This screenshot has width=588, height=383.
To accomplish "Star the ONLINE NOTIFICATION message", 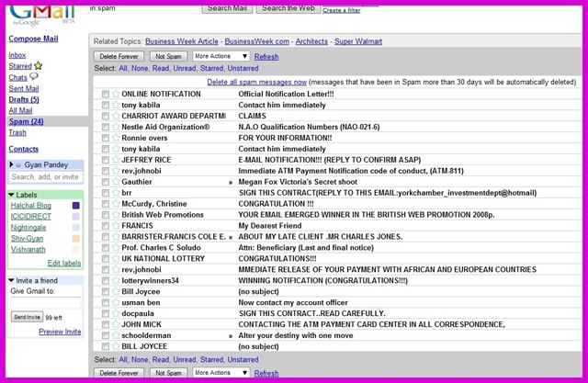I will pyautogui.click(x=116, y=94).
